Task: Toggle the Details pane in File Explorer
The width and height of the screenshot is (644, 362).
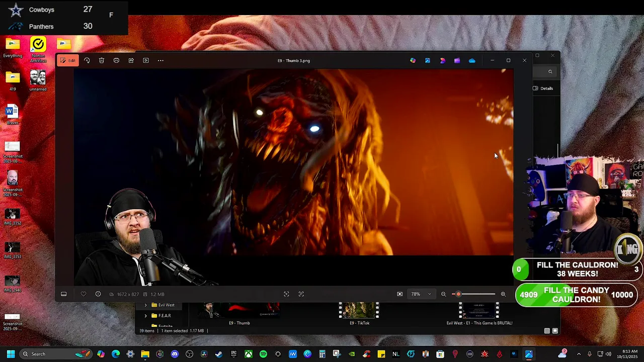Action: click(x=543, y=88)
